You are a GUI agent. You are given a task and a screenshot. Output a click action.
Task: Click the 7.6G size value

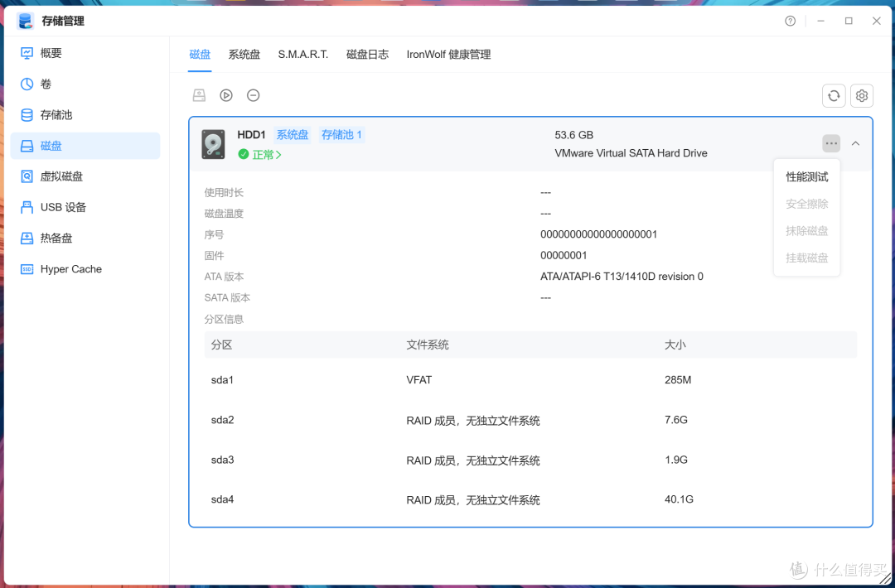coord(676,420)
